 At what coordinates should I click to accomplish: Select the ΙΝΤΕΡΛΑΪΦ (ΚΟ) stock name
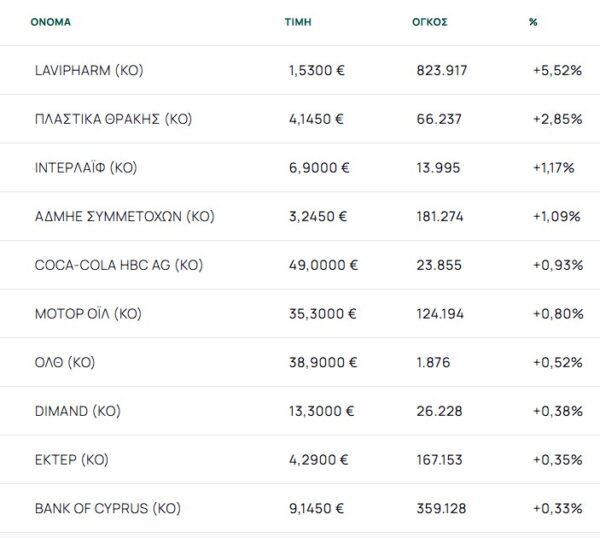click(85, 168)
